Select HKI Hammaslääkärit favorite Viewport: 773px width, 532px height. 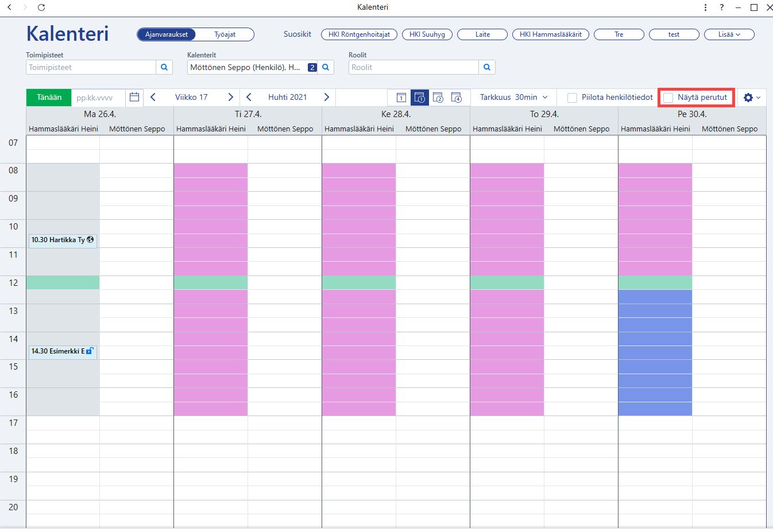(x=551, y=34)
